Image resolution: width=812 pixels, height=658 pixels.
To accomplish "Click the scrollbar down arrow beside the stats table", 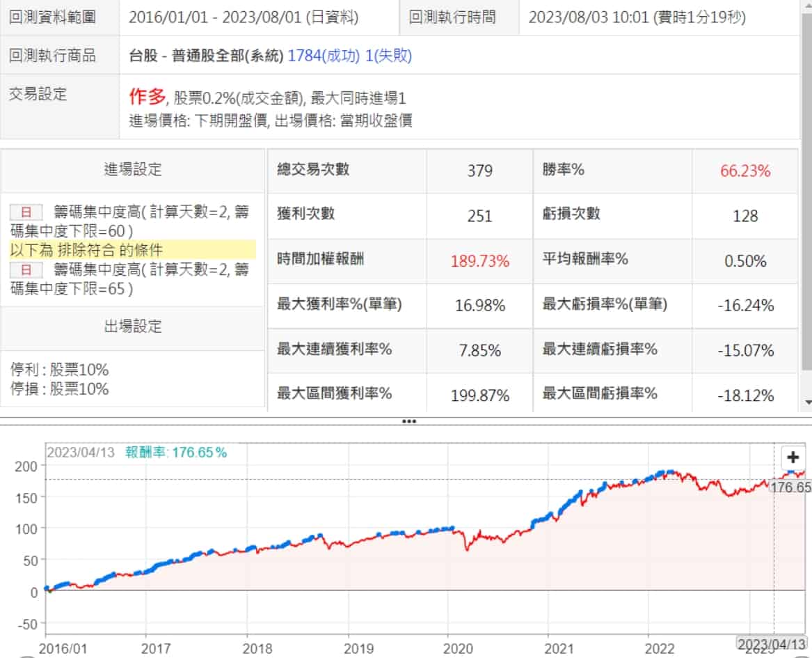I will 807,402.
